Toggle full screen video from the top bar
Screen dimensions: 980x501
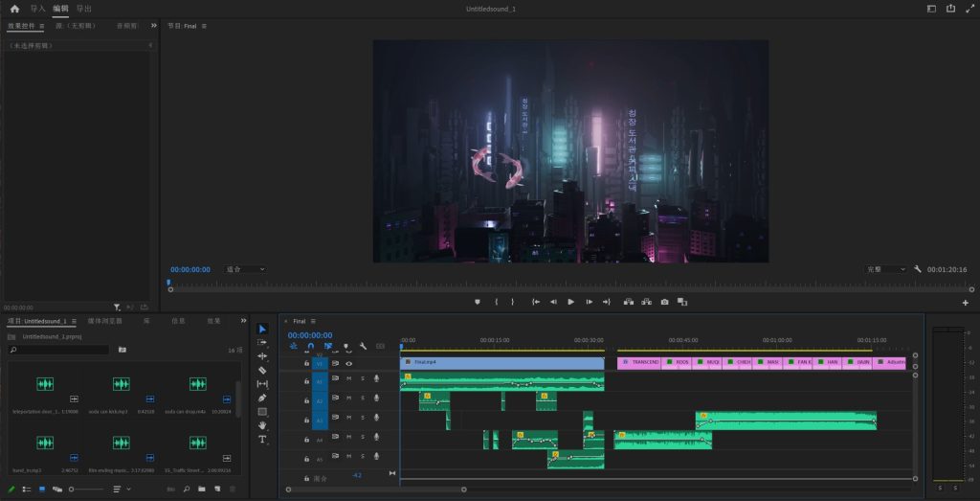pyautogui.click(x=969, y=9)
